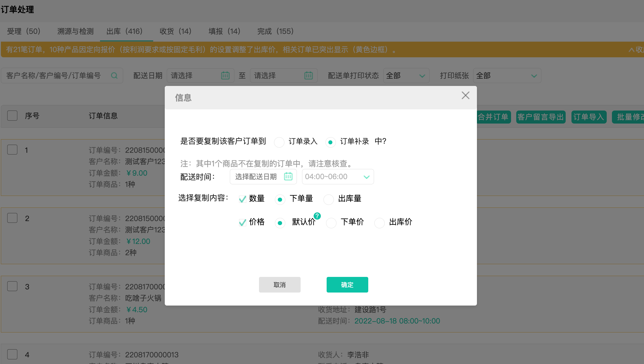This screenshot has height=364, width=644.
Task: Tick the checkbox for order row 3
Action: (x=12, y=286)
